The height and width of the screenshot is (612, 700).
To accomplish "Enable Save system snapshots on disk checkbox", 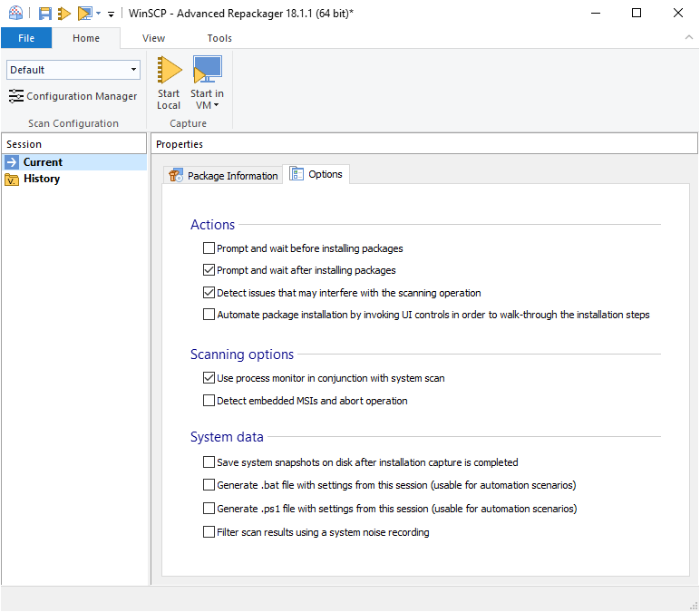I will coord(209,462).
